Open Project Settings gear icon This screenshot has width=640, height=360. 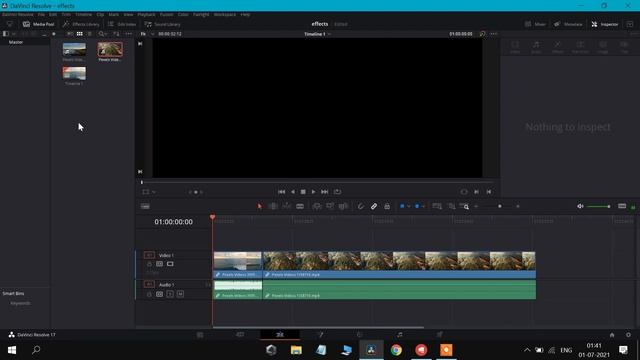[x=628, y=335]
